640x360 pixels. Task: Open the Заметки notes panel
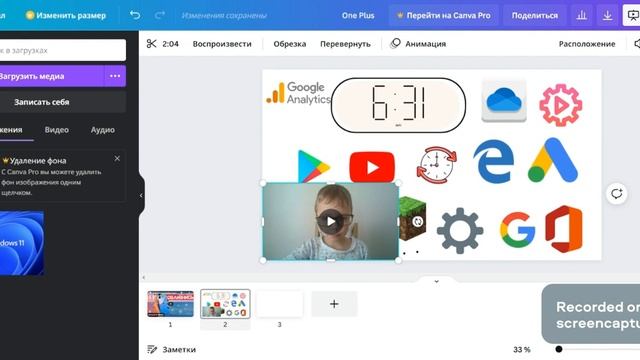tap(172, 349)
